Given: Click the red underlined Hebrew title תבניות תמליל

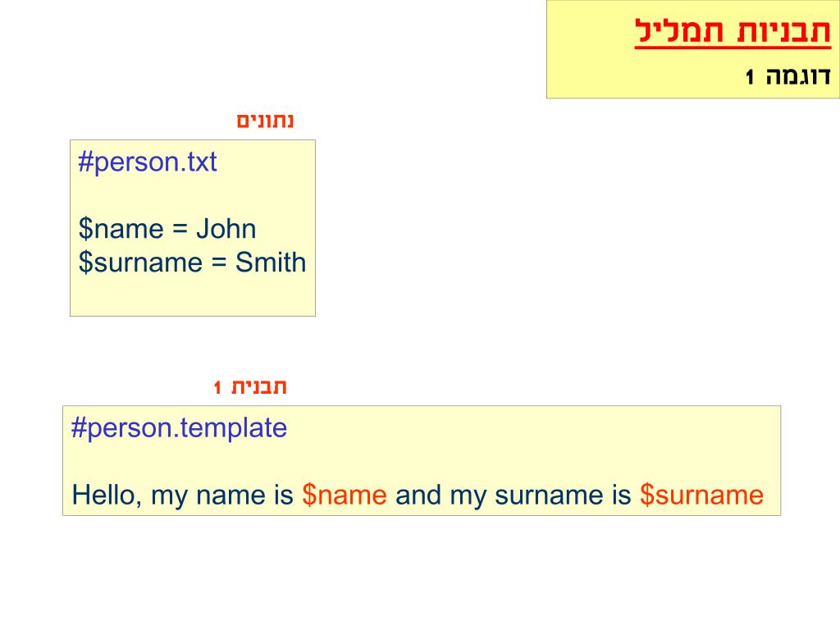Looking at the screenshot, I should (x=733, y=32).
